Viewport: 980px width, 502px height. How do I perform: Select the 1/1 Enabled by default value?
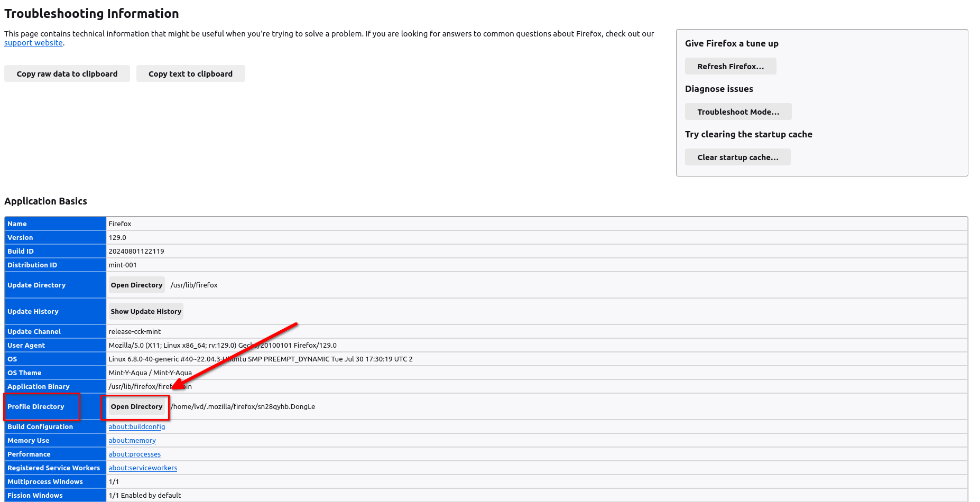(145, 495)
